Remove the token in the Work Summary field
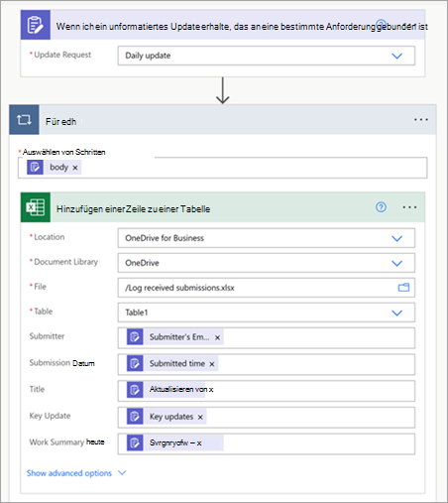Image resolution: width=448 pixels, height=503 pixels. (x=199, y=443)
